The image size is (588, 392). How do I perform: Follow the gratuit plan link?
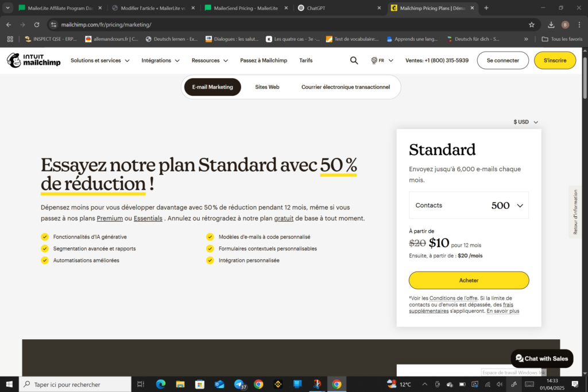coord(284,218)
